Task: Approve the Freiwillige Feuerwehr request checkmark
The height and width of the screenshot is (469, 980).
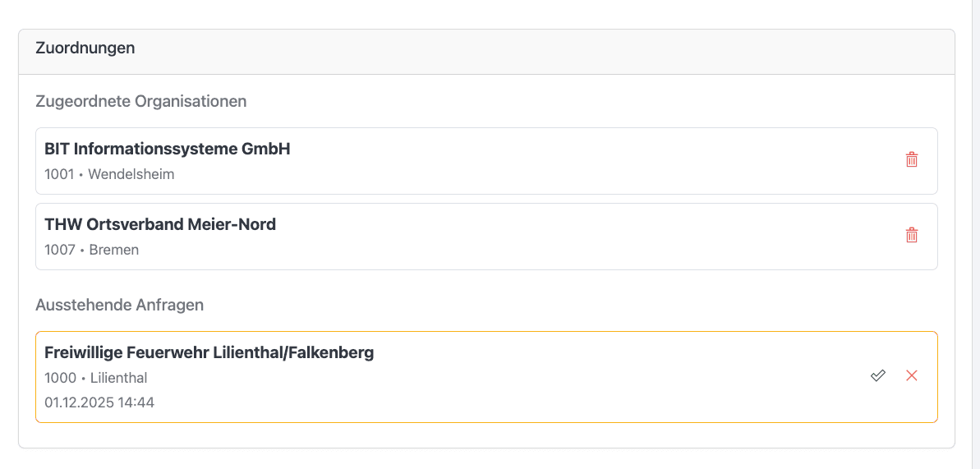Action: (878, 375)
